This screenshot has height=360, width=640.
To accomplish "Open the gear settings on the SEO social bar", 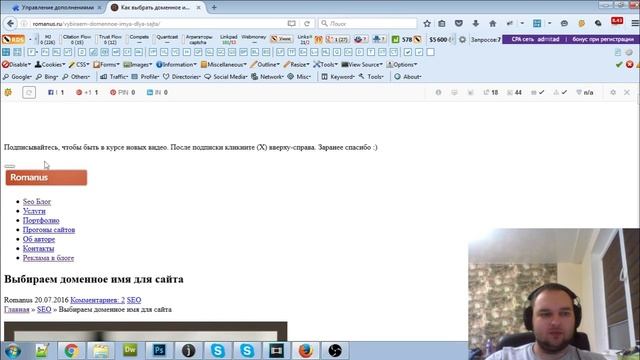I will pos(613,93).
